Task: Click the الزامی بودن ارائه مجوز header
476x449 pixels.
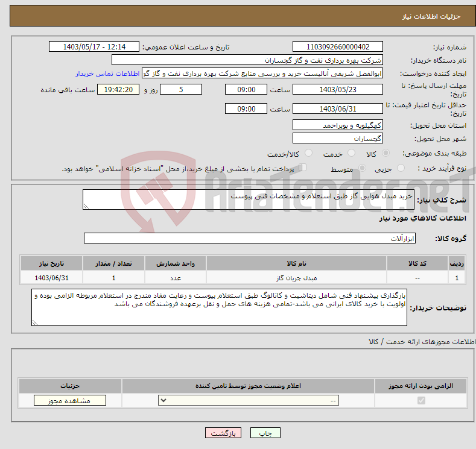Action: pyautogui.click(x=420, y=386)
